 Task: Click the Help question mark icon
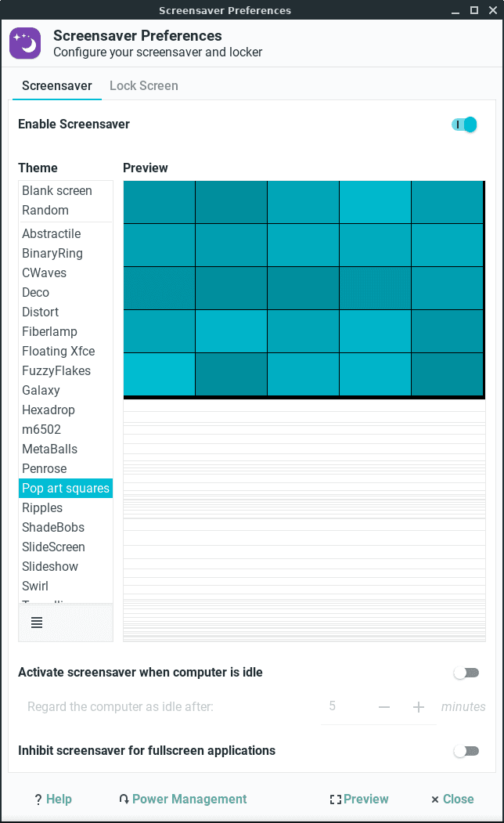38,800
